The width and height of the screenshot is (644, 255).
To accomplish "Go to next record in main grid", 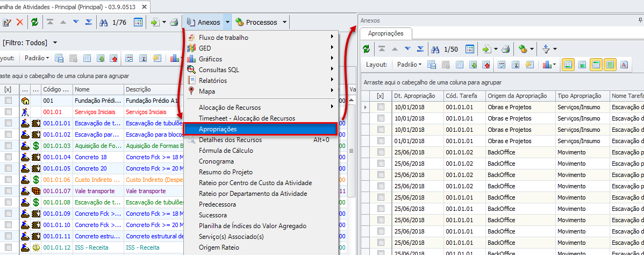I will [x=76, y=22].
